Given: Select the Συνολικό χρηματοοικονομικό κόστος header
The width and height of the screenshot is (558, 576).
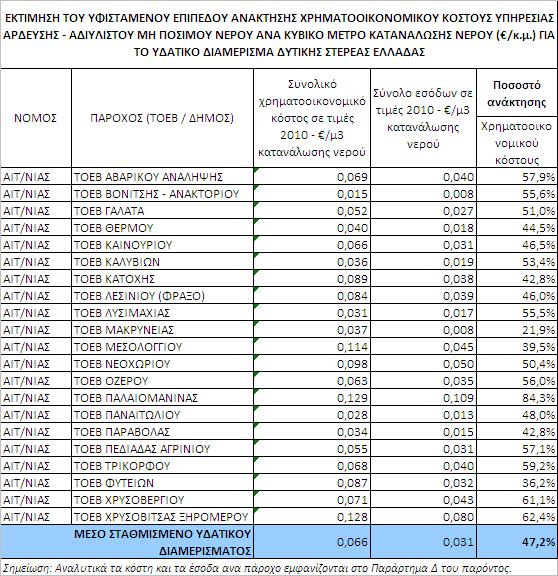Looking at the screenshot, I should point(312,118).
